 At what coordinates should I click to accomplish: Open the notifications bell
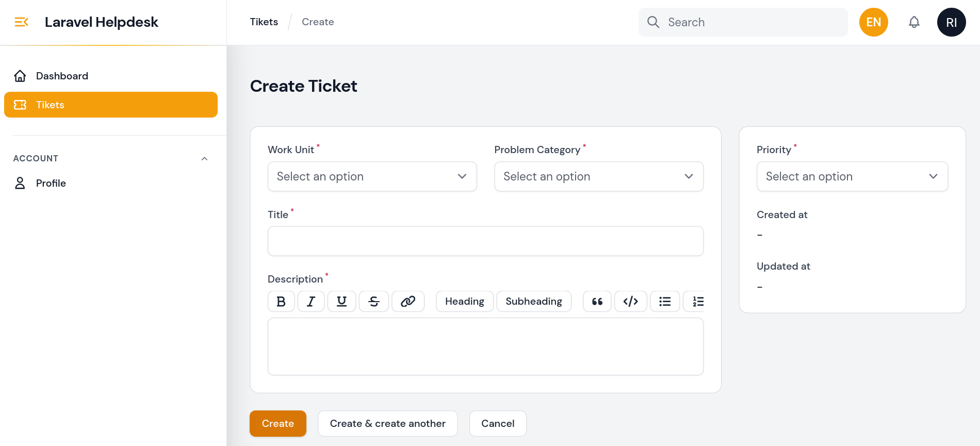(x=914, y=22)
